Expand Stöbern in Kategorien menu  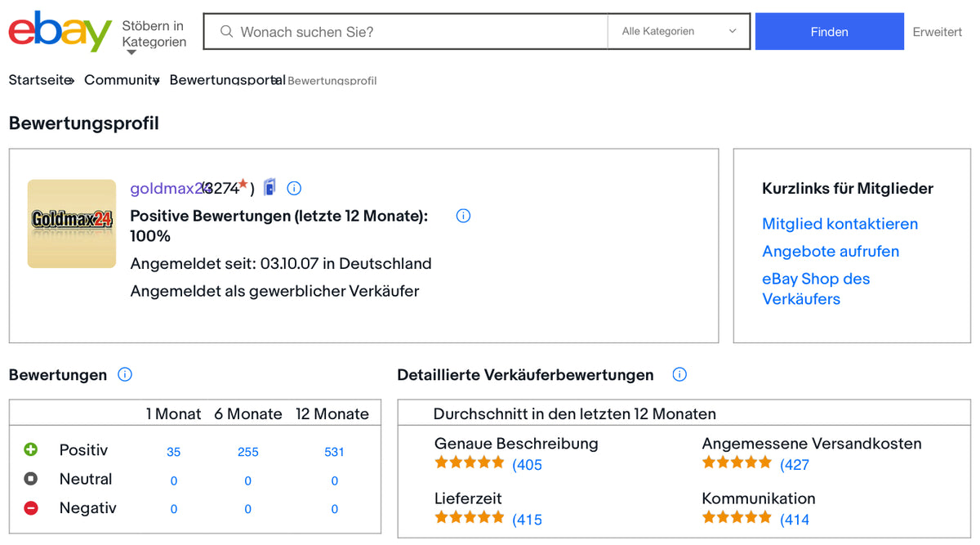pyautogui.click(x=154, y=37)
